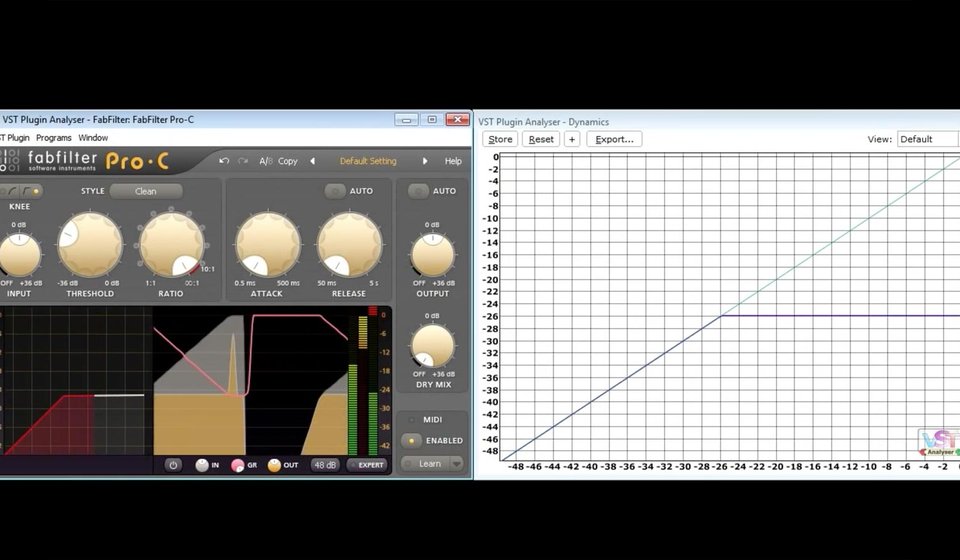Open the Programs menu

54,138
